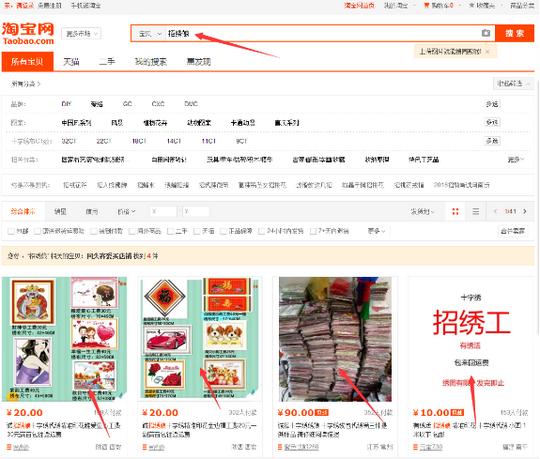The image size is (540, 459).
Task: Open the 宝贝 search type dropdown
Action: [x=150, y=34]
